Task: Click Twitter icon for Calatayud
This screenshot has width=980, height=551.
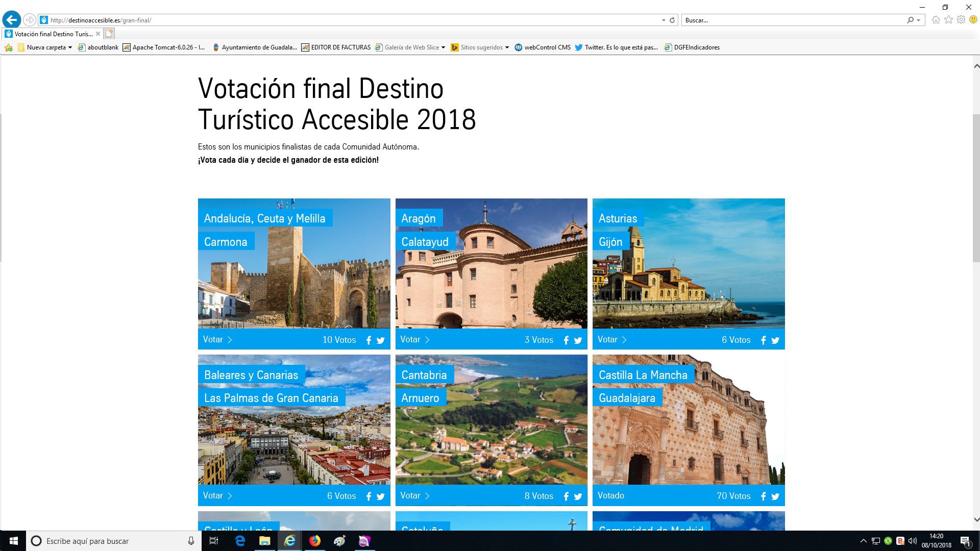Action: [578, 340]
